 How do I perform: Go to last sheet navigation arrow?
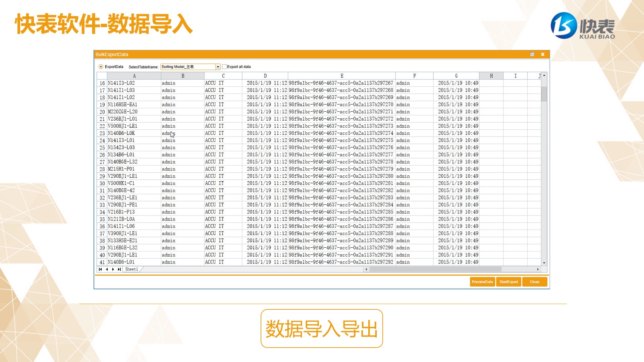point(119,269)
